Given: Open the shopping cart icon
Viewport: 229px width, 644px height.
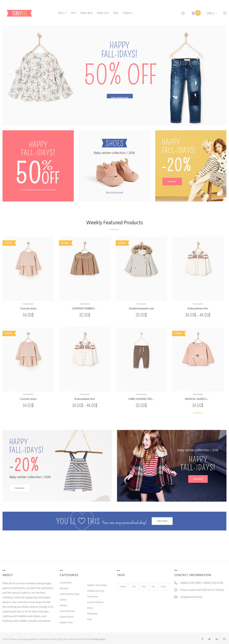Looking at the screenshot, I should pyautogui.click(x=193, y=13).
